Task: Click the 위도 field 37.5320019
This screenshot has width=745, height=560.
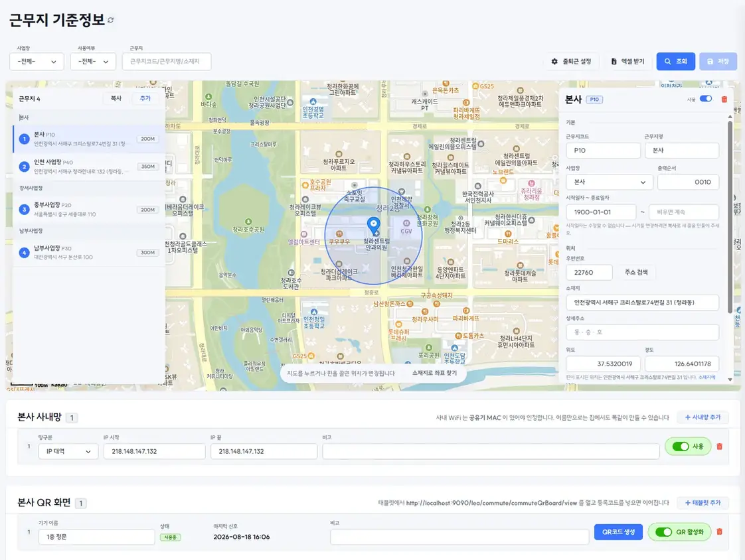Action: pos(603,364)
